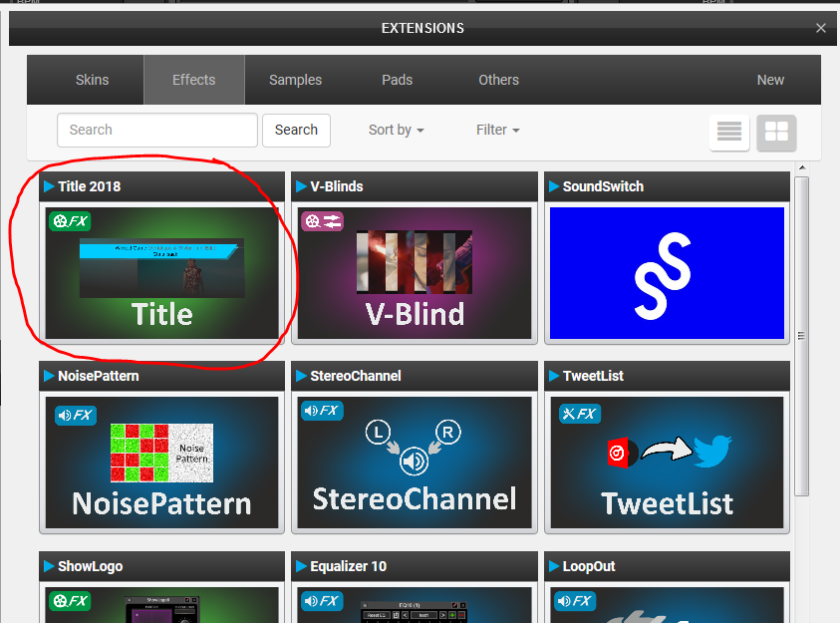Show the New extensions tab
Image resolution: width=840 pixels, height=623 pixels.
(770, 80)
